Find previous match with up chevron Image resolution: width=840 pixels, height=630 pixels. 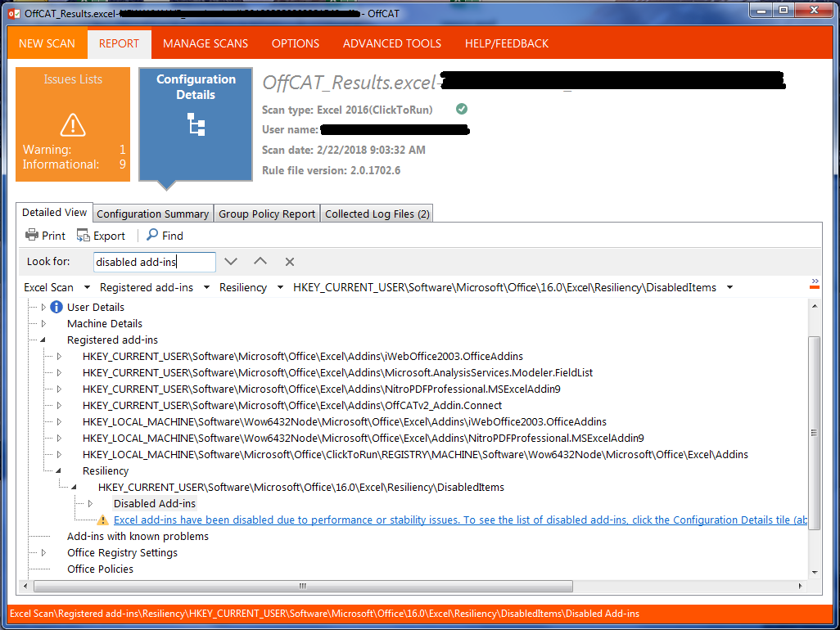(260, 262)
